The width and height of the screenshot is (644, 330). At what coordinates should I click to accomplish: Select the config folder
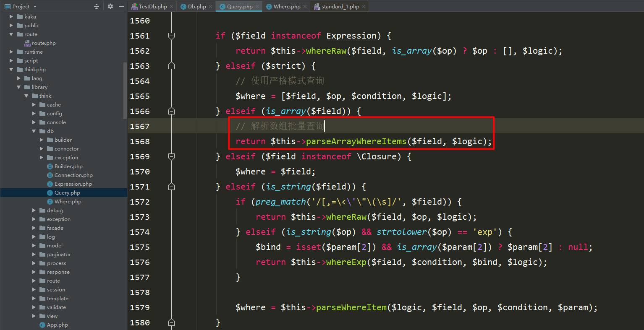[x=54, y=114]
